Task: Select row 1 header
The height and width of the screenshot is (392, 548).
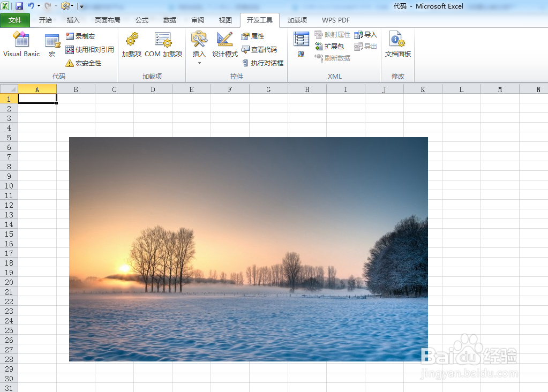Action: (x=9, y=99)
